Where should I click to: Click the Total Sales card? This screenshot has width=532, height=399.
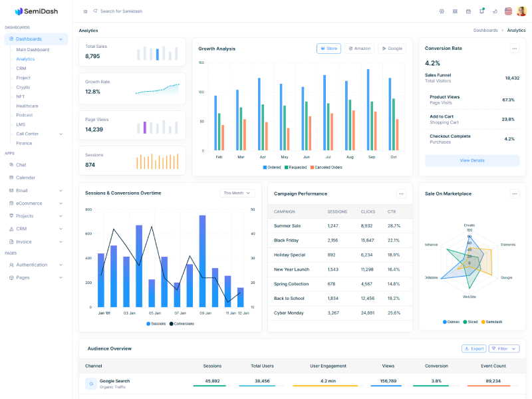click(x=132, y=52)
